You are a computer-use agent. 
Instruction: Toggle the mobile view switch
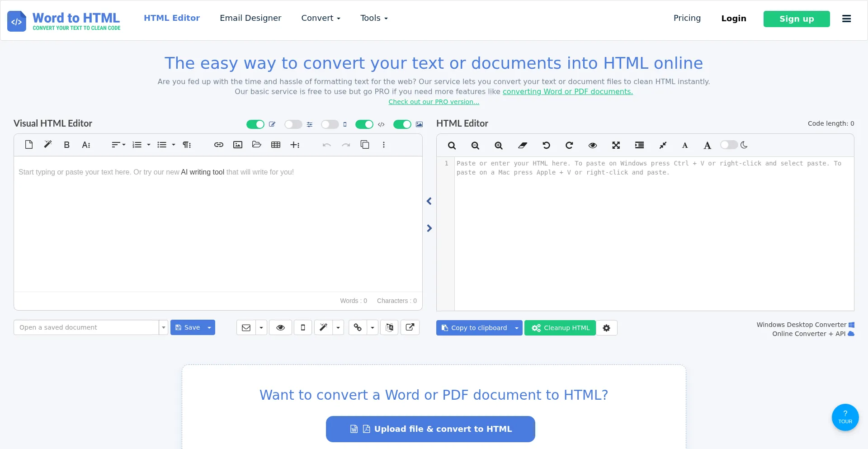(330, 124)
